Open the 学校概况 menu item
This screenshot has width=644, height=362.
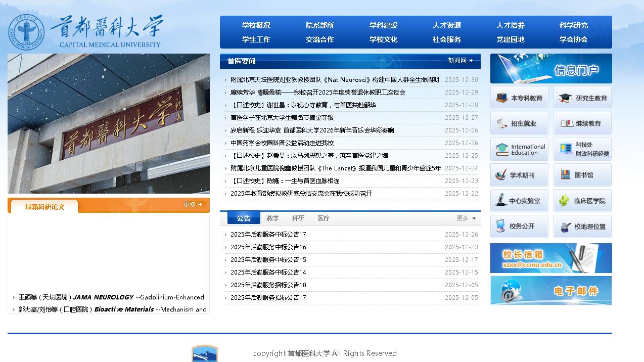point(256,25)
